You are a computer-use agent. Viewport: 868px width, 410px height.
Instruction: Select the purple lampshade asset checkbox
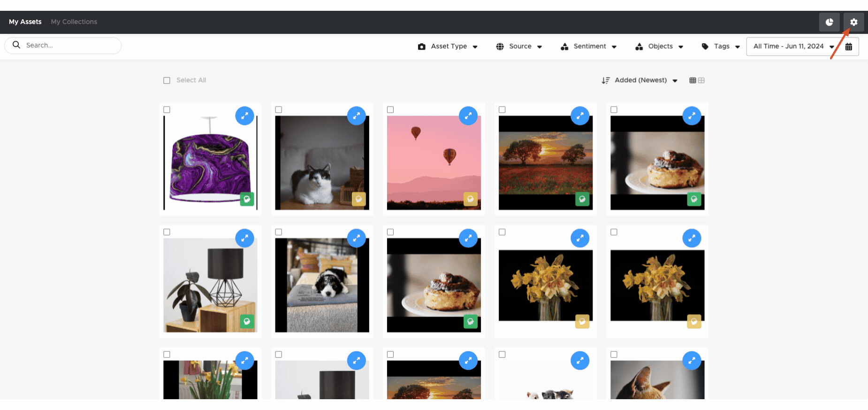(x=167, y=109)
